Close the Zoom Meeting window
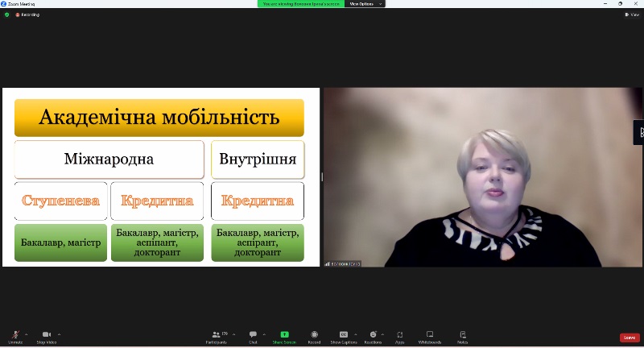The width and height of the screenshot is (644, 348). coord(636,4)
